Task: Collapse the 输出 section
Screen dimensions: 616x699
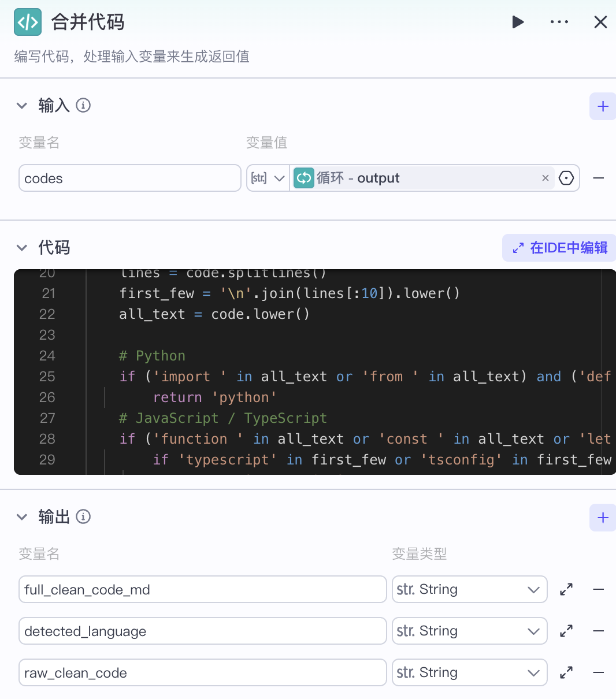Action: pos(22,517)
